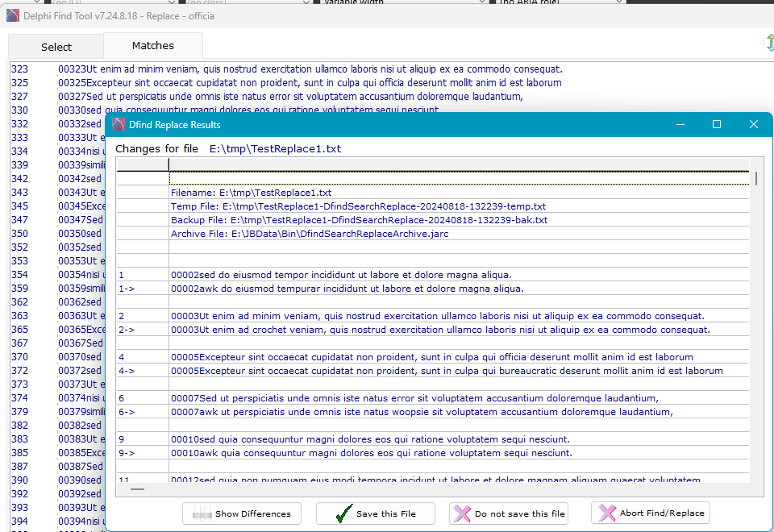
Task: Open the Matches tab
Action: click(153, 46)
